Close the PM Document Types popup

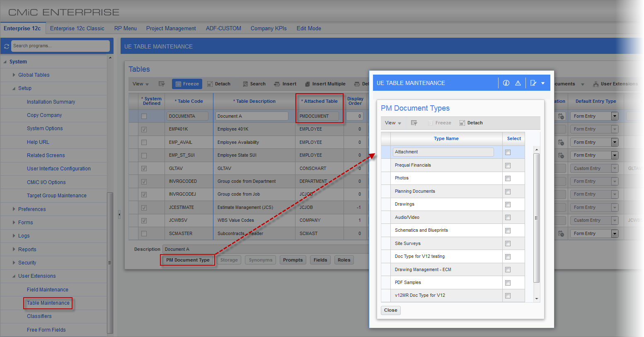pyautogui.click(x=390, y=310)
